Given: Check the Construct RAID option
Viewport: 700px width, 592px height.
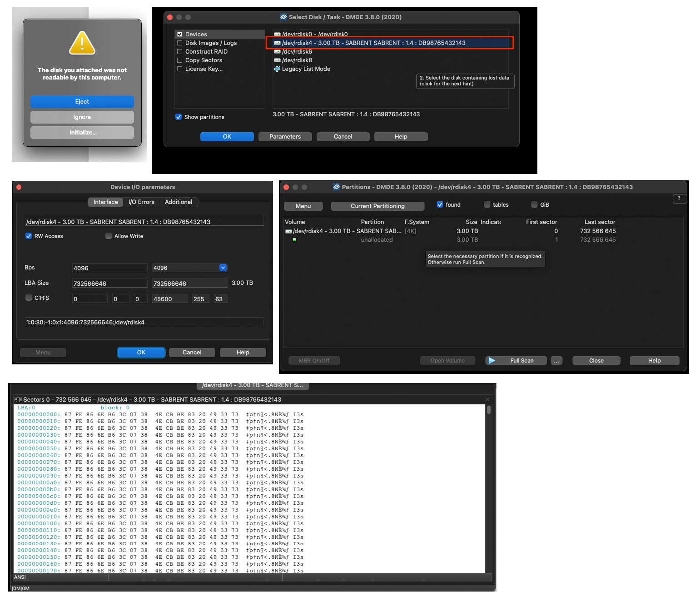Looking at the screenshot, I should click(x=179, y=52).
